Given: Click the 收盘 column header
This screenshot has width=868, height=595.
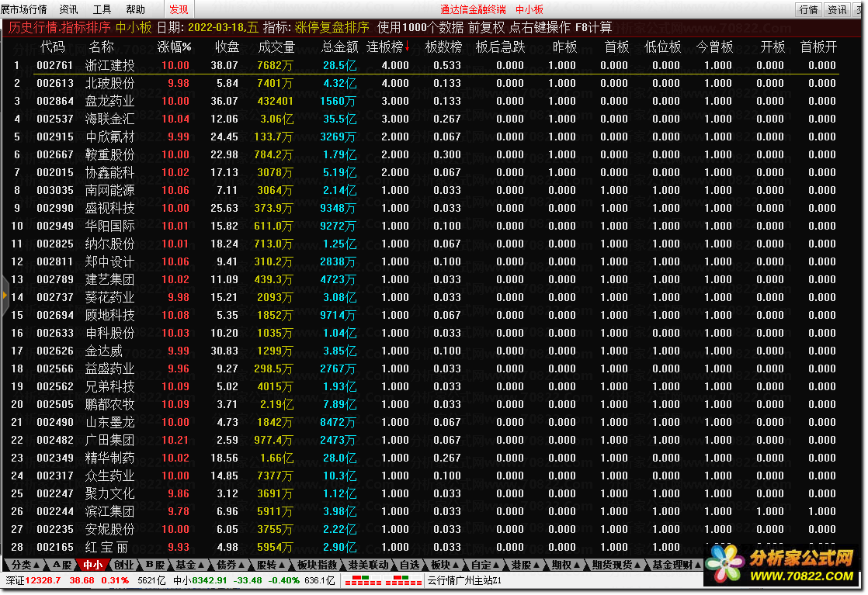Looking at the screenshot, I should pos(227,47).
